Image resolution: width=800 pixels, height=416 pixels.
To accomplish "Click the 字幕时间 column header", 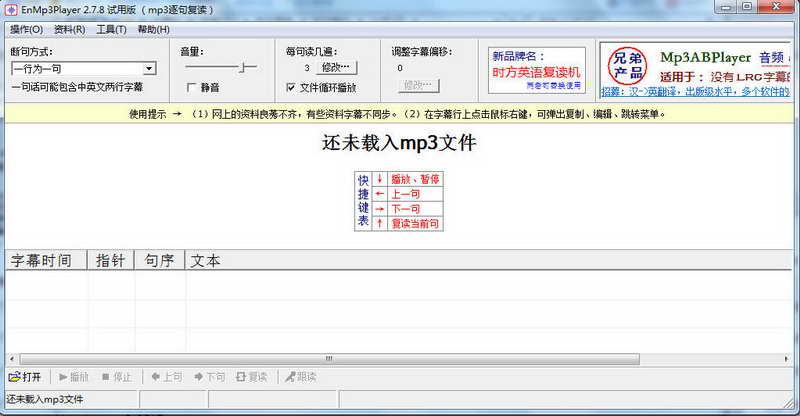I will pos(46,260).
